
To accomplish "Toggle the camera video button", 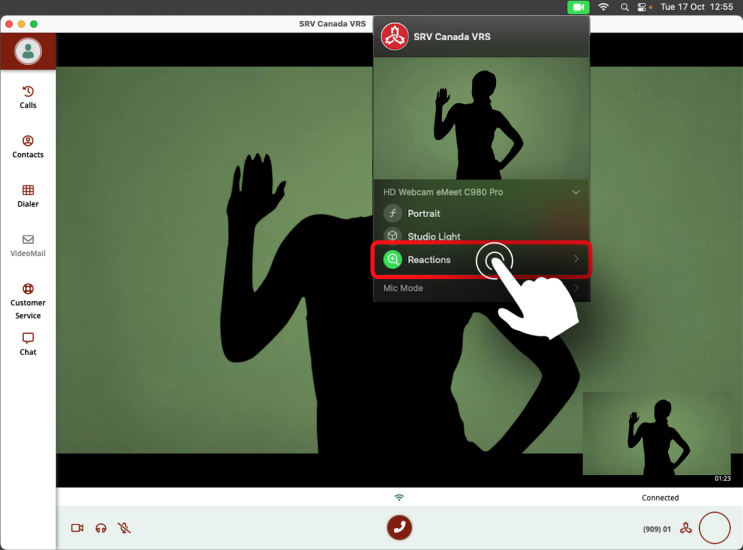I will 77,528.
